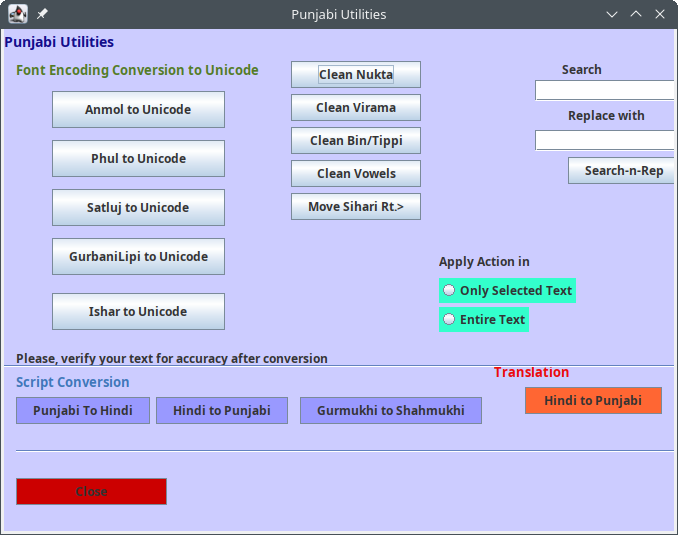The image size is (678, 535).
Task: Click the red Close button
Action: coord(91,491)
